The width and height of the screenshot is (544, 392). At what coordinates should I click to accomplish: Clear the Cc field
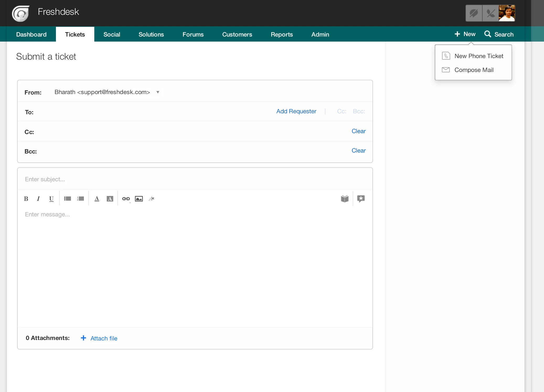click(359, 131)
